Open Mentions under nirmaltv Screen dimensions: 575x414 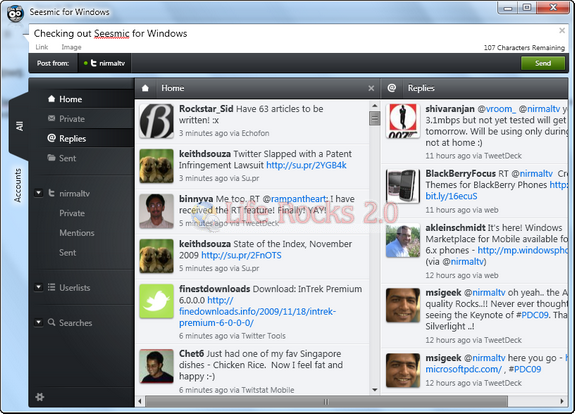click(77, 233)
